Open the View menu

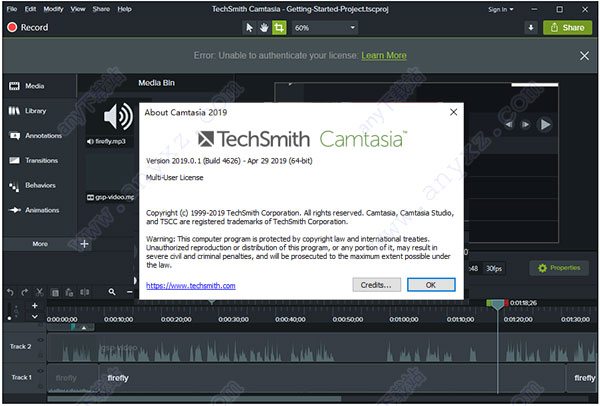(x=78, y=9)
